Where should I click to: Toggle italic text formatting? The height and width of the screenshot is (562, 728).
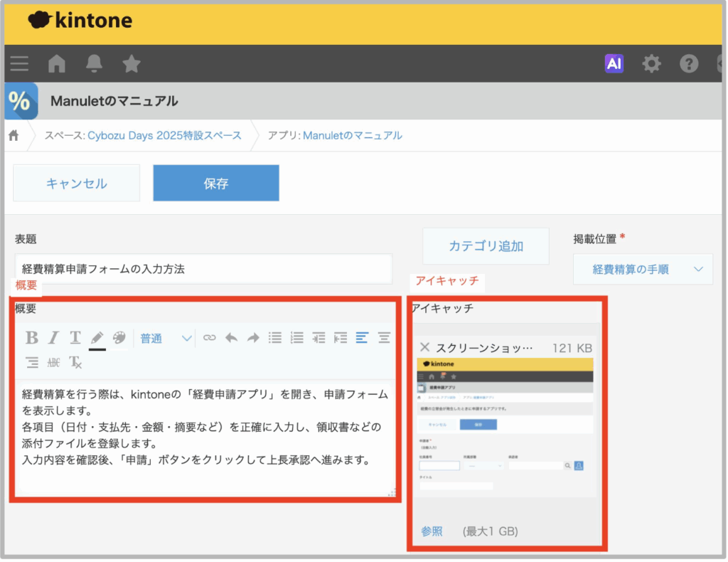(x=53, y=338)
